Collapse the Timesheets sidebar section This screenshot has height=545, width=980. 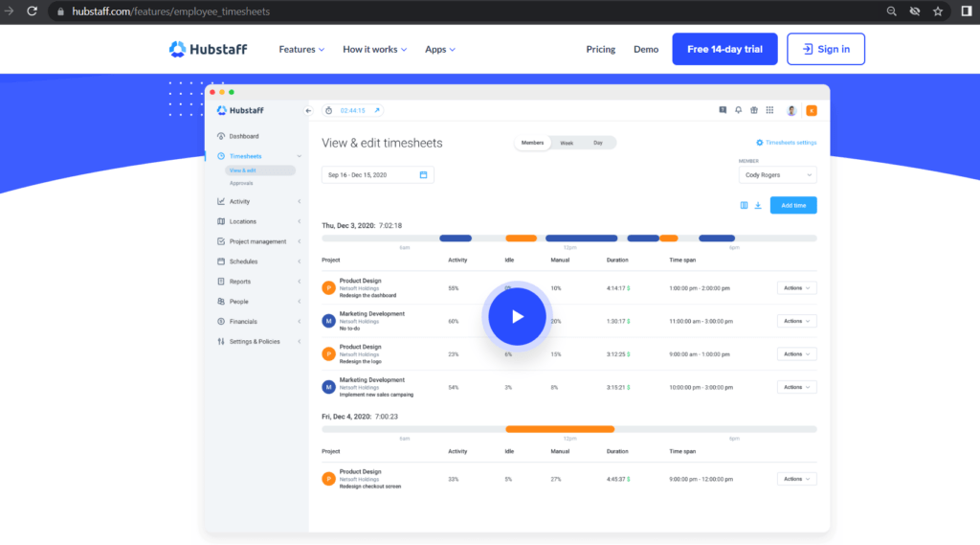coord(300,156)
